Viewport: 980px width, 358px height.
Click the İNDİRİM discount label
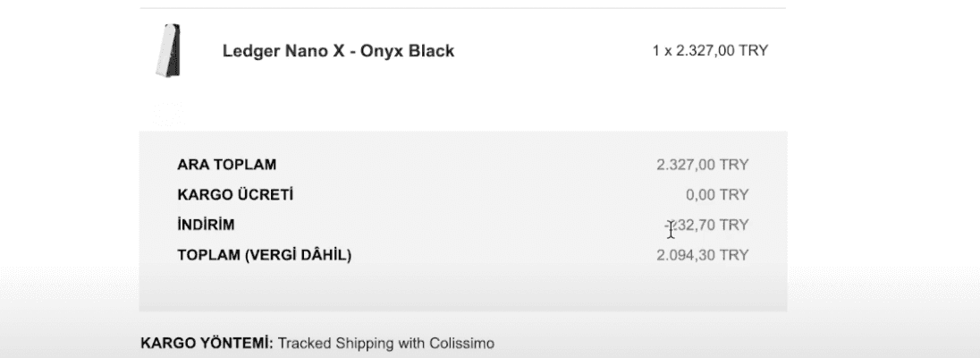(207, 225)
